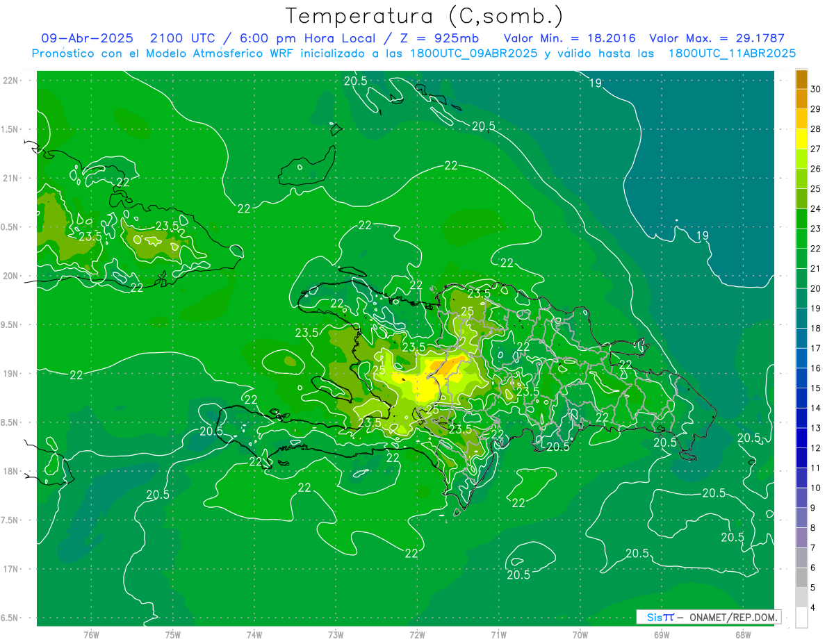Click the yellow swatch between 27 and 28

pos(801,138)
